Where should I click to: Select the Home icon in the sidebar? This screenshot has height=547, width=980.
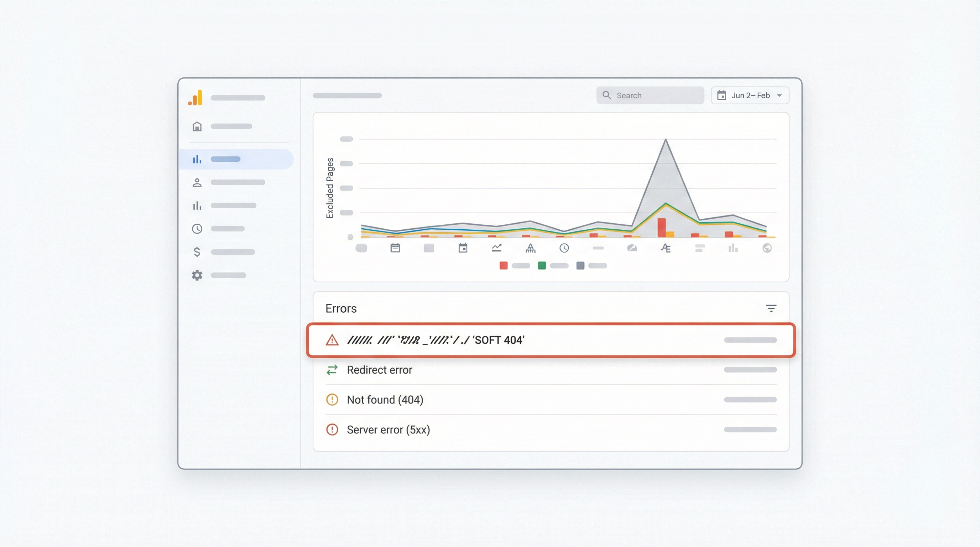coord(197,126)
